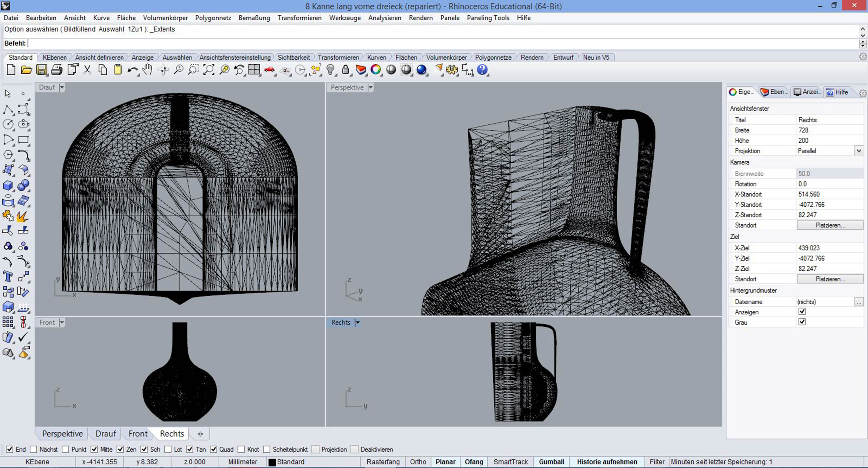Screen dimensions: 868x468
Task: Browse background file with ... button
Action: tap(859, 302)
